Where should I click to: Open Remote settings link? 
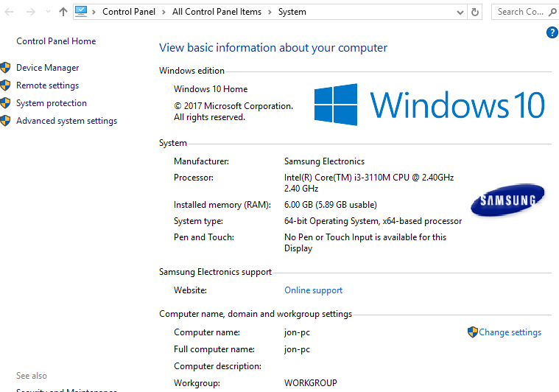tap(47, 85)
